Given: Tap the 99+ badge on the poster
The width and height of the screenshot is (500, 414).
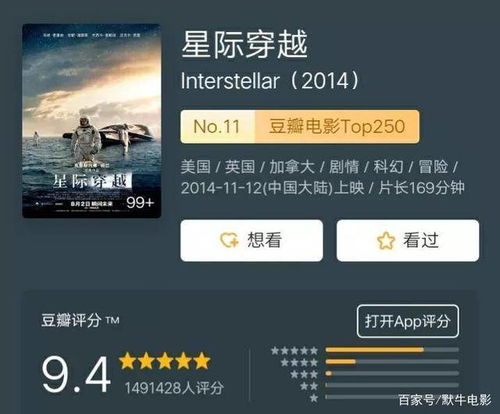Looking at the screenshot, I should [140, 202].
